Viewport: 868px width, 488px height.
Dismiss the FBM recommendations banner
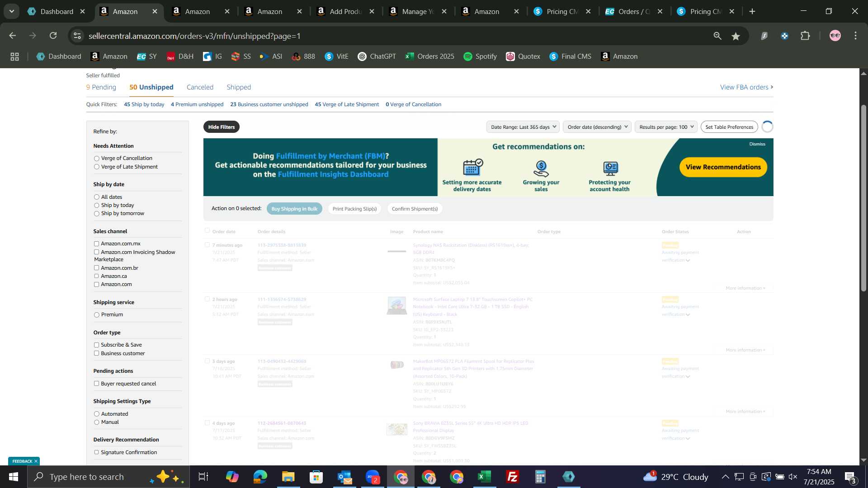click(757, 144)
